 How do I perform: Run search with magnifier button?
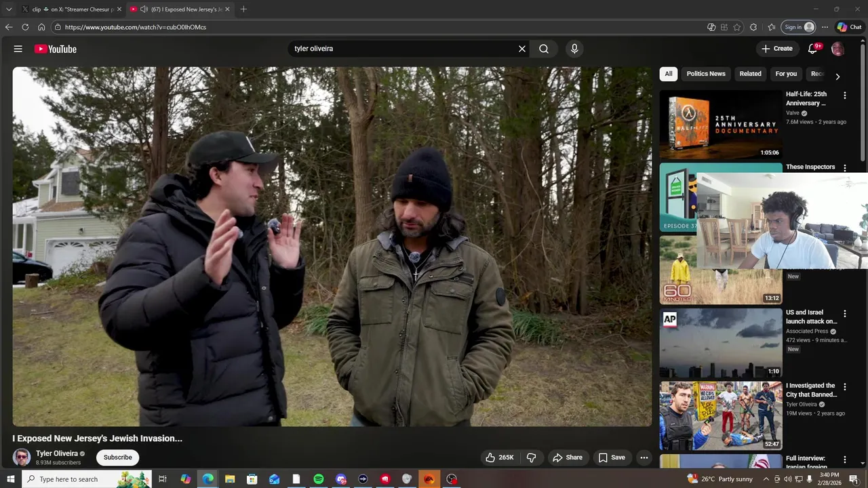[x=544, y=49]
